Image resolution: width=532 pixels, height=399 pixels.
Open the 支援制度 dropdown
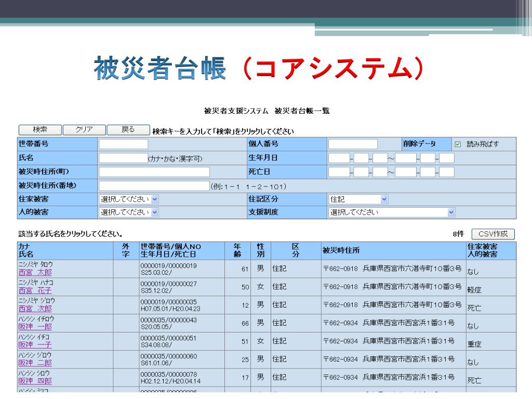[392, 212]
